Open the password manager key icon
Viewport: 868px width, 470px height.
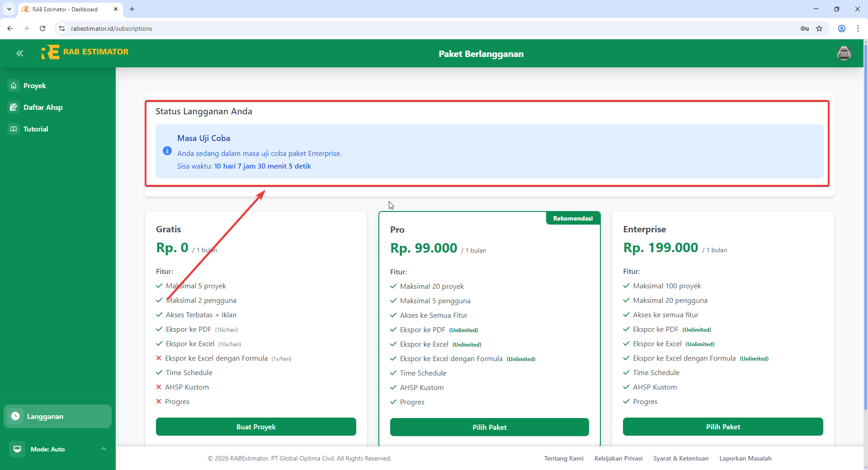[805, 28]
